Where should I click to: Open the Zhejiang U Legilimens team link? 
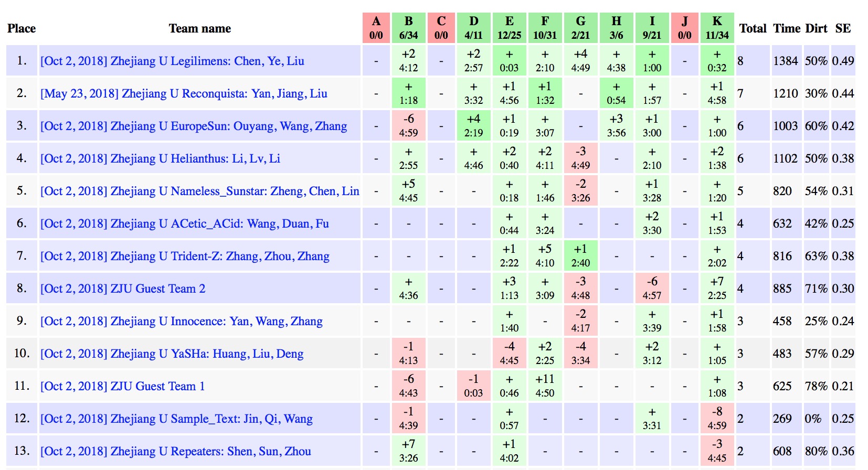click(x=172, y=61)
